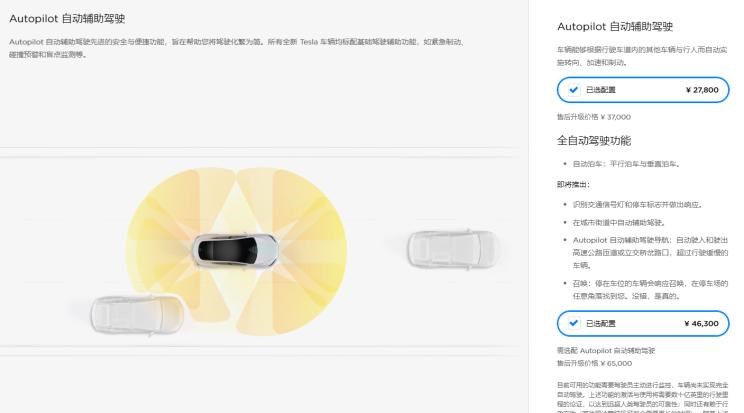Click the white car ahead on right
This screenshot has width=744, height=413.
click(452, 249)
